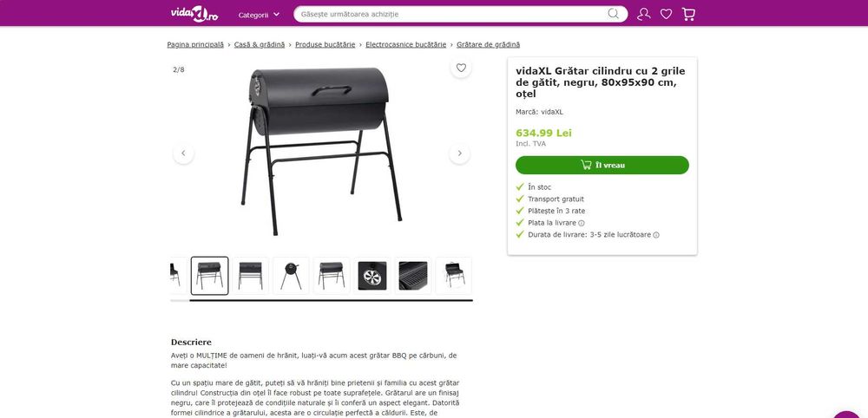
Task: Expand the Categorii dropdown menu
Action: coord(259,15)
